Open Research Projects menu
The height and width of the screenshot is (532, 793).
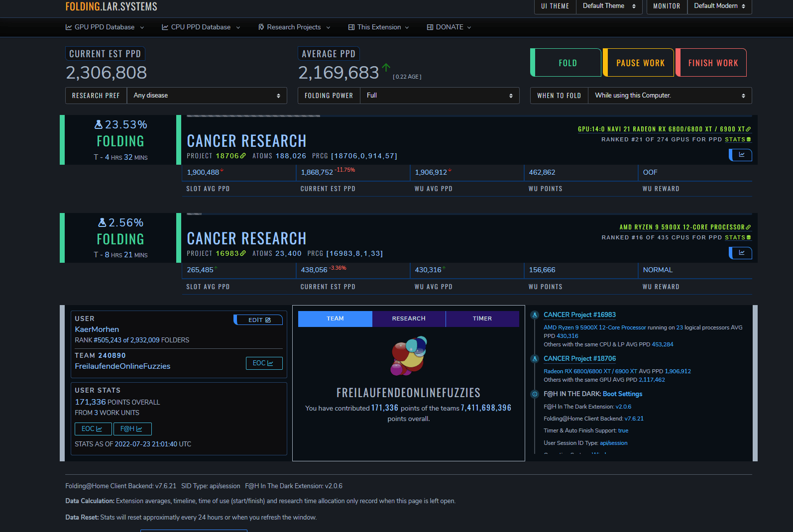(294, 27)
